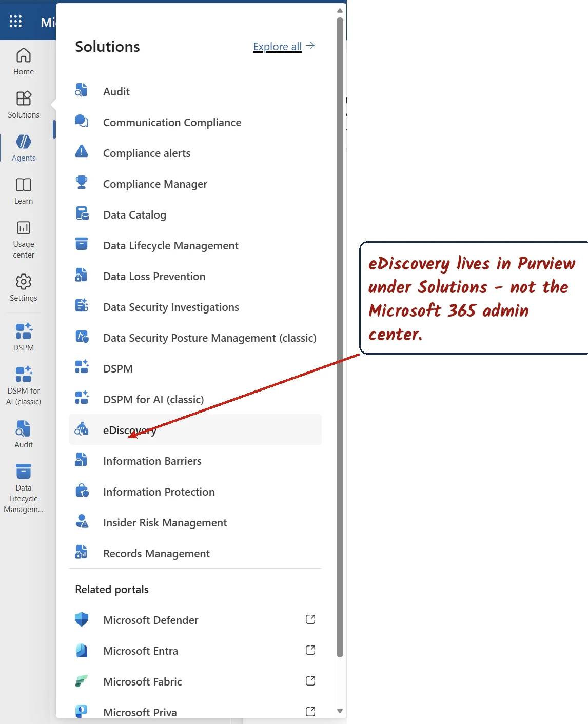The height and width of the screenshot is (724, 588).
Task: Click the Information Barriers icon
Action: click(82, 460)
